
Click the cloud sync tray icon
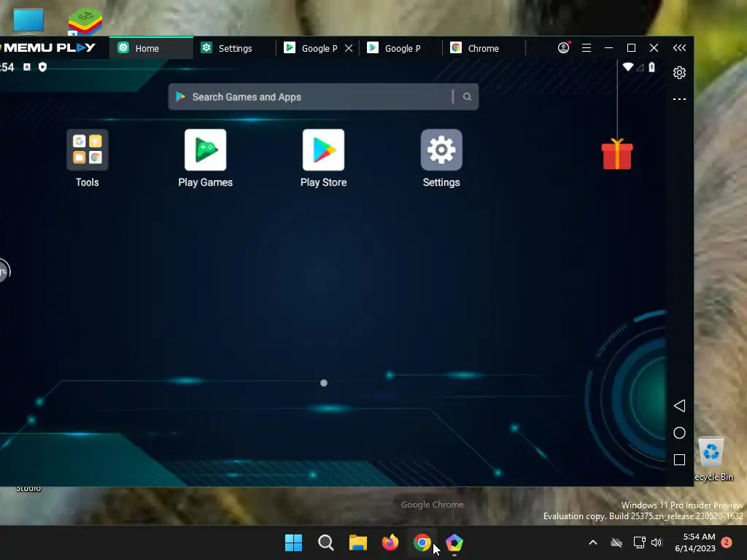(616, 542)
